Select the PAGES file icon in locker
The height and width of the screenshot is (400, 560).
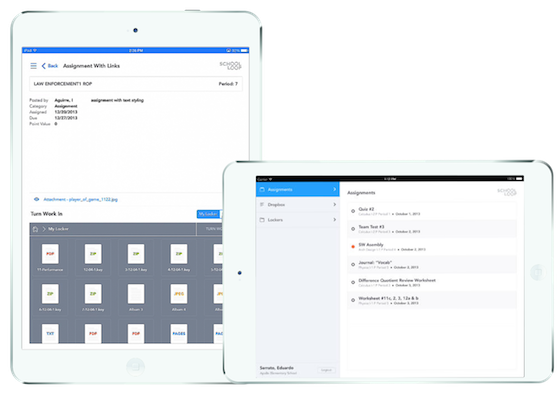coord(179,333)
